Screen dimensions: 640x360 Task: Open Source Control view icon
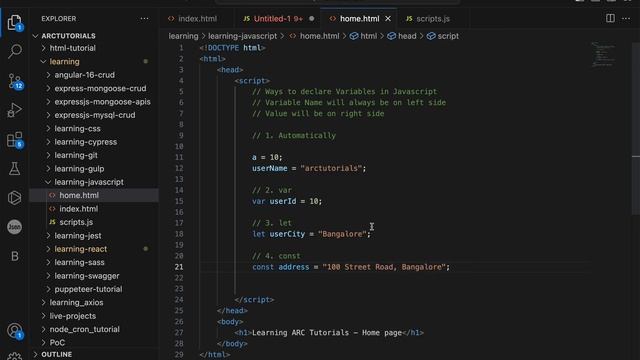click(15, 81)
